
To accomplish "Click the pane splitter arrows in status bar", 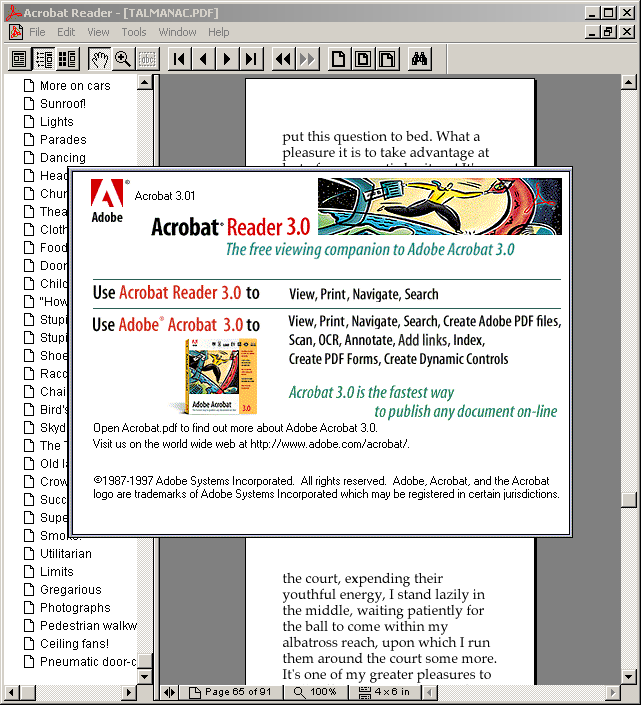I will tap(169, 692).
